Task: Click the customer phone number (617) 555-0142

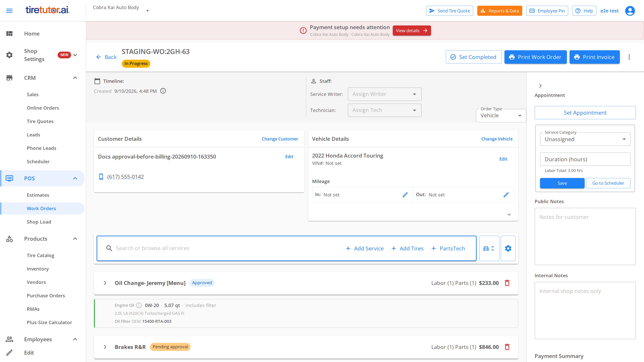Action: 125,177
